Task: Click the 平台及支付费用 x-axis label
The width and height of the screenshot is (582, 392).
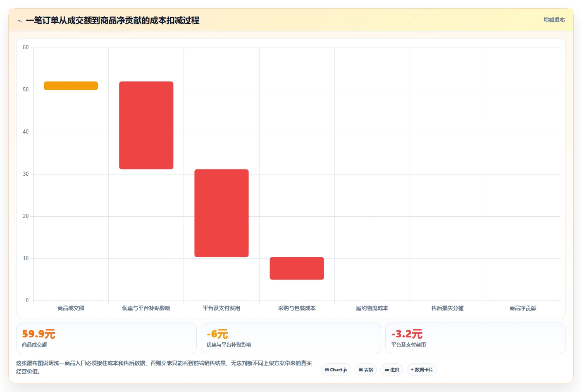Action: (x=222, y=308)
